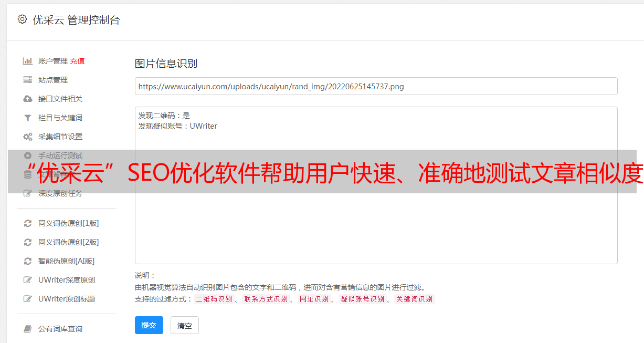644x343 pixels.
Task: Open 账户管理 via its bar chart icon
Action: (28, 61)
